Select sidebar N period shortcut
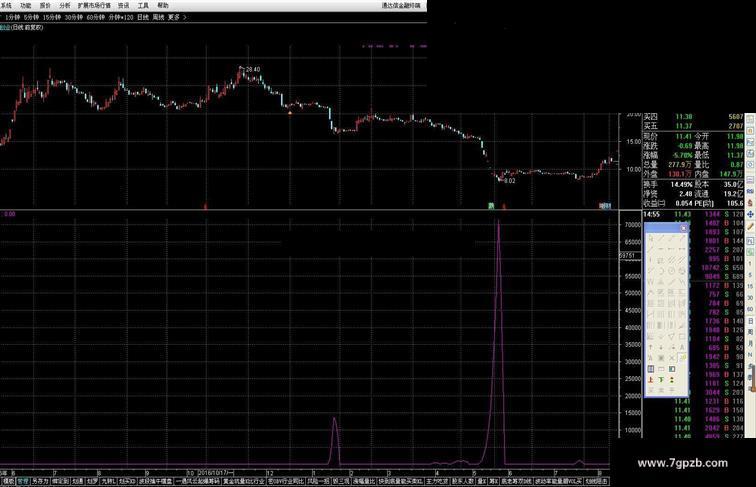The height and width of the screenshot is (487, 756). (x=750, y=354)
